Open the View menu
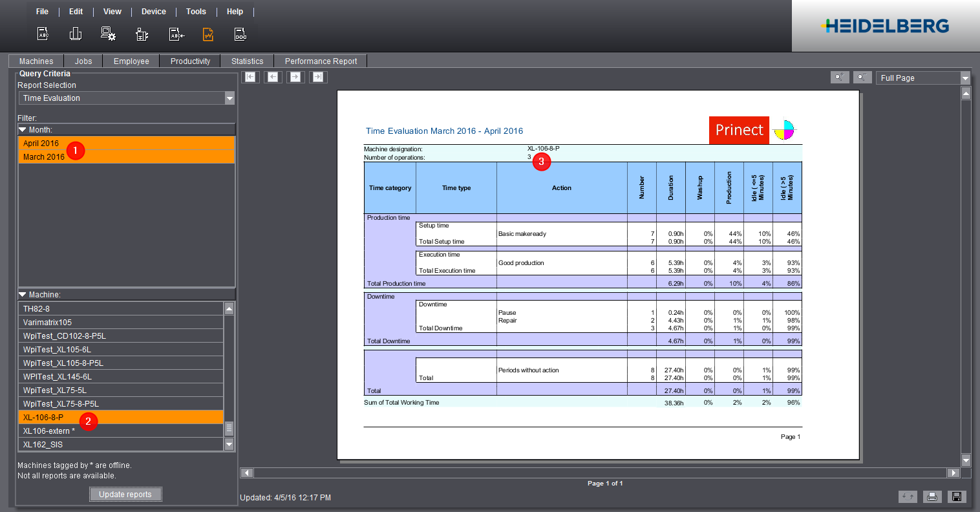 pyautogui.click(x=112, y=12)
